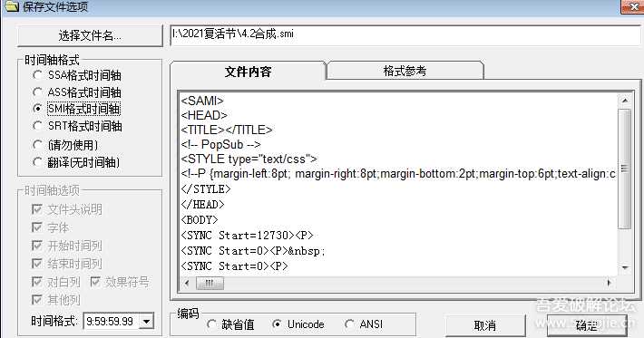Toggle the 字体 checkbox
The height and width of the screenshot is (338, 644).
(50, 227)
